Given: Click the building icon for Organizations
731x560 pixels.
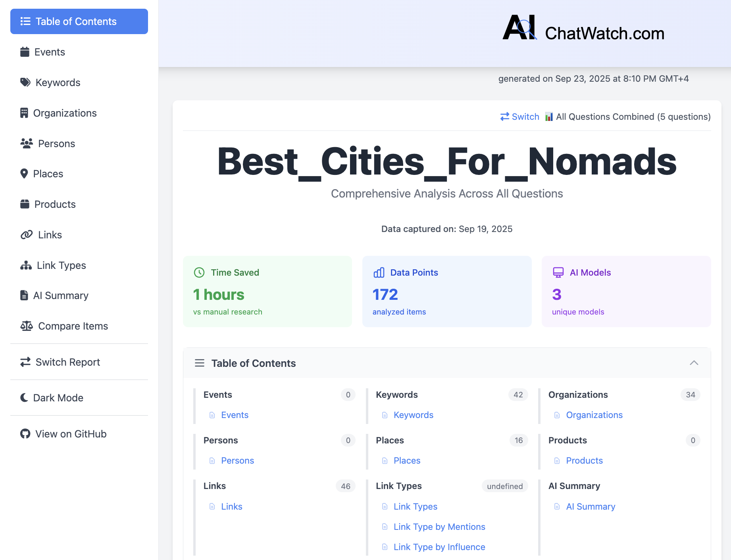Looking at the screenshot, I should (x=24, y=113).
